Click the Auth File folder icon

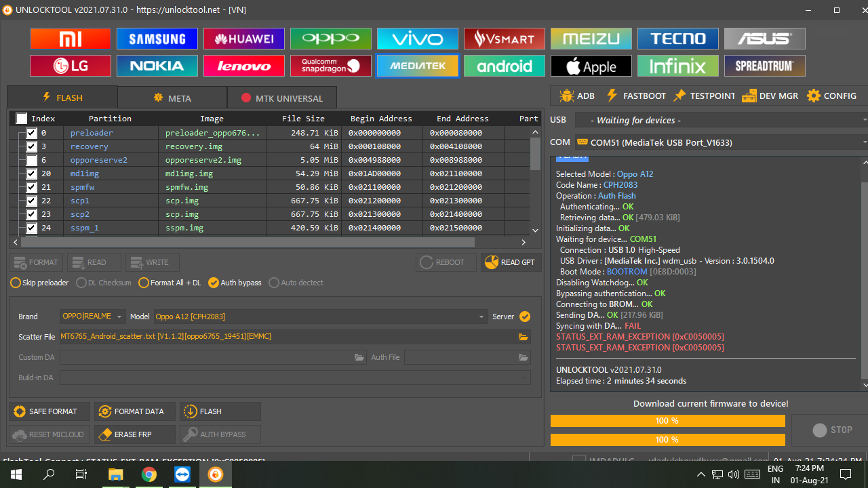click(524, 357)
